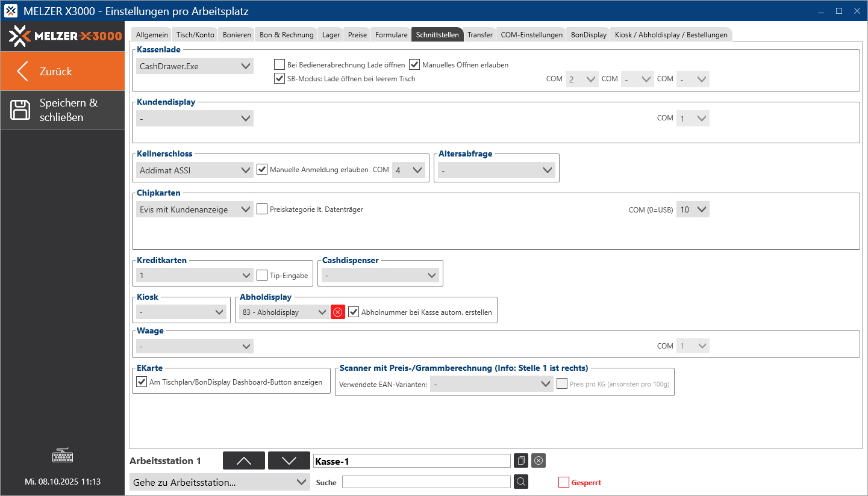The height and width of the screenshot is (496, 868).
Task: Go to the Bonieren tab
Action: tap(237, 35)
